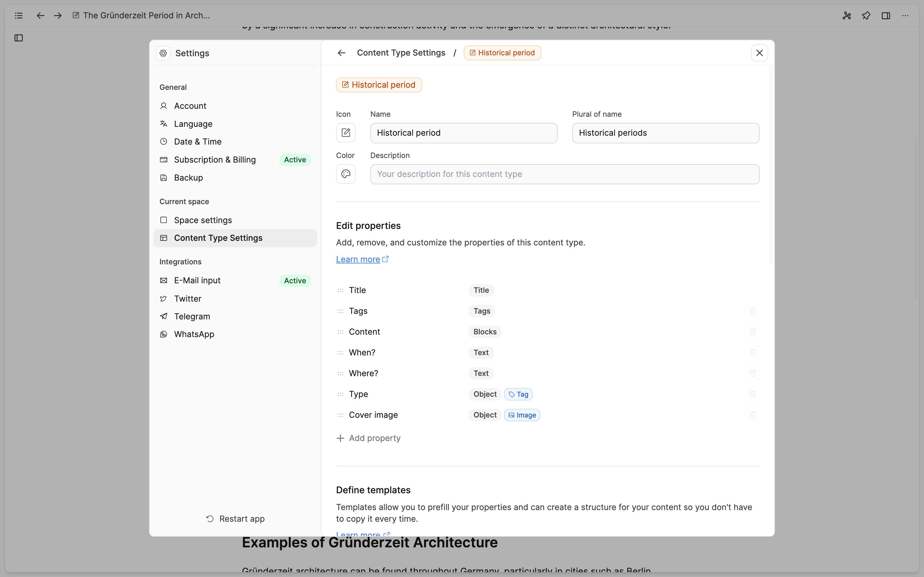Open the Twitter integration settings
The height and width of the screenshot is (577, 924).
point(187,298)
